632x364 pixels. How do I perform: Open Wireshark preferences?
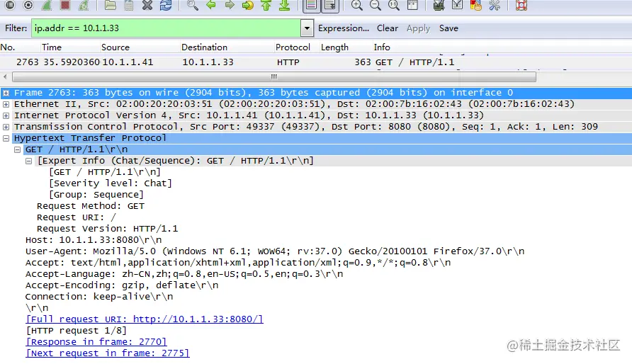[x=494, y=5]
